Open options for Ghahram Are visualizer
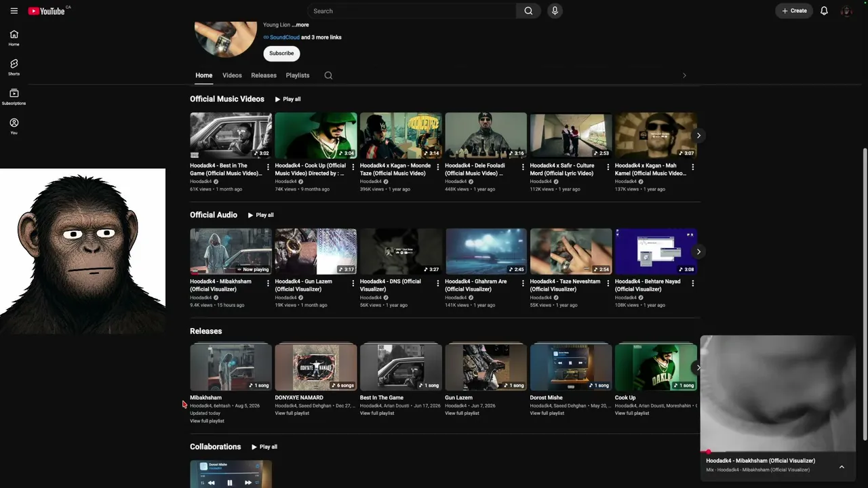 click(523, 283)
